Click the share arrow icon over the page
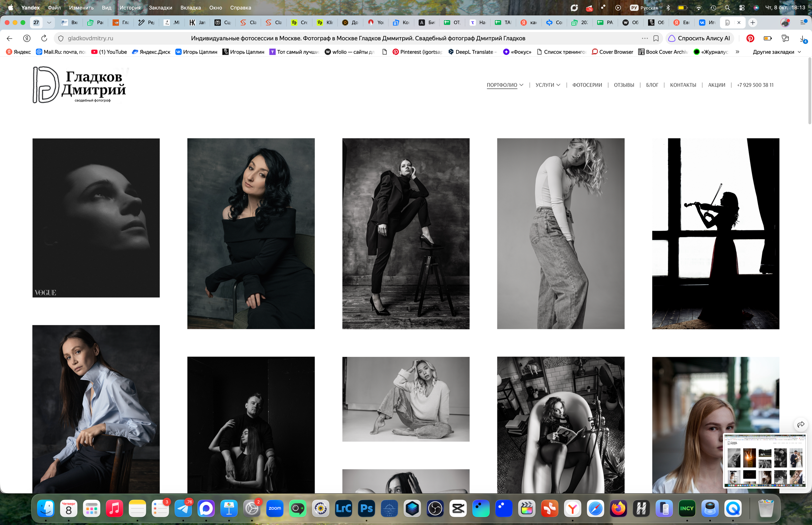 click(x=801, y=424)
